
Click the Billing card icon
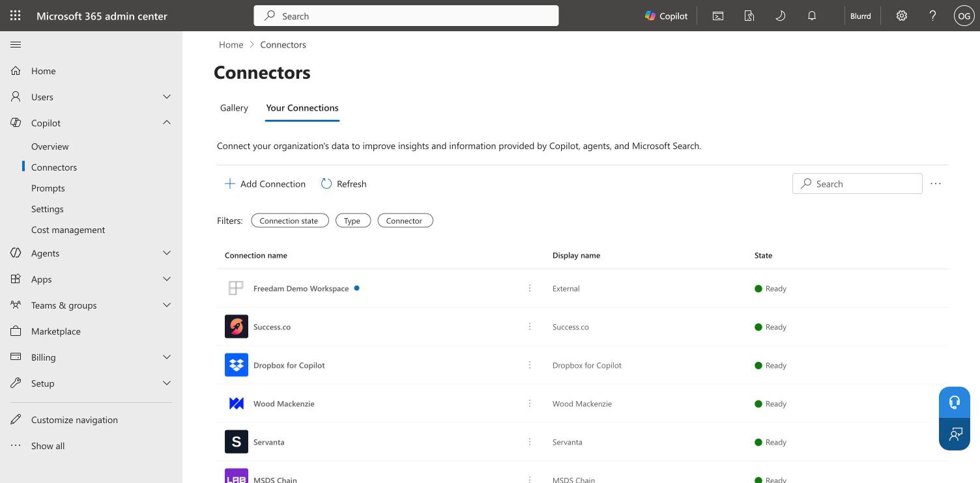click(x=16, y=357)
